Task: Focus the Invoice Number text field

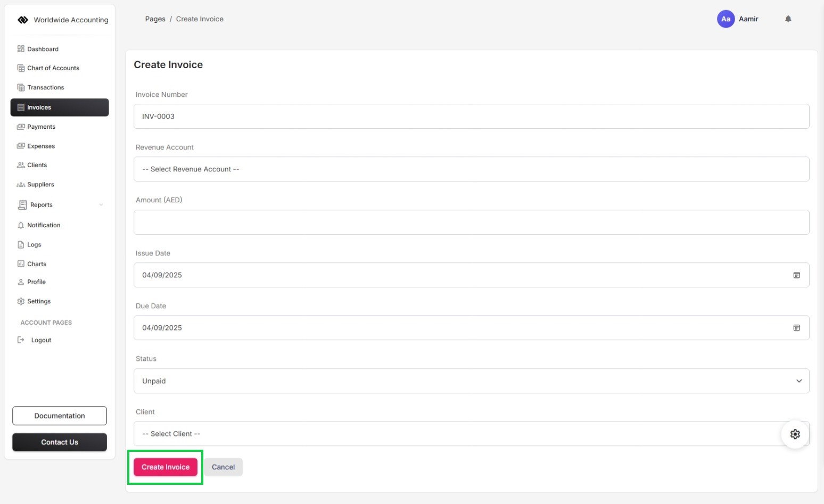Action: (x=471, y=117)
